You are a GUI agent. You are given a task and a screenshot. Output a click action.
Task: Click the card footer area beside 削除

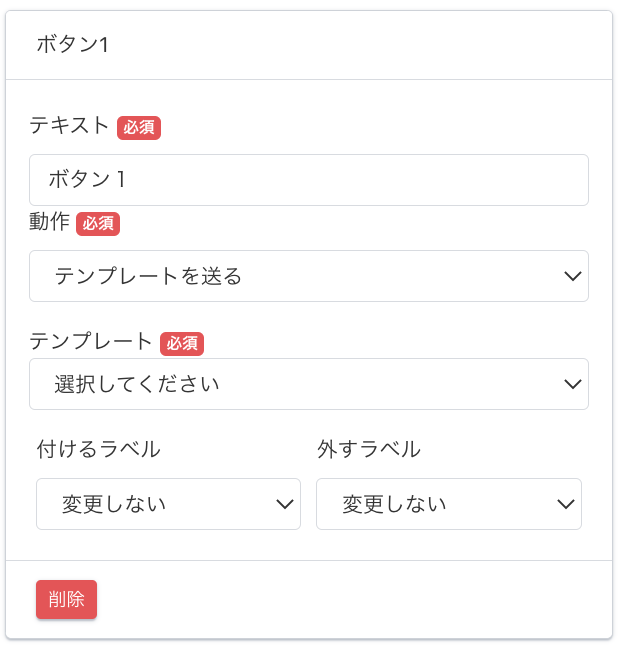pyautogui.click(x=350, y=600)
